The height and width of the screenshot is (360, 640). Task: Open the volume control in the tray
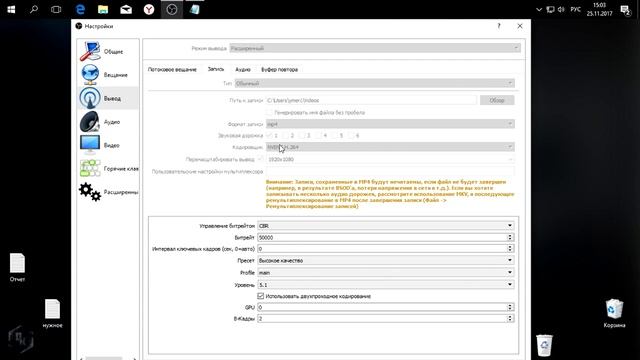tap(561, 9)
